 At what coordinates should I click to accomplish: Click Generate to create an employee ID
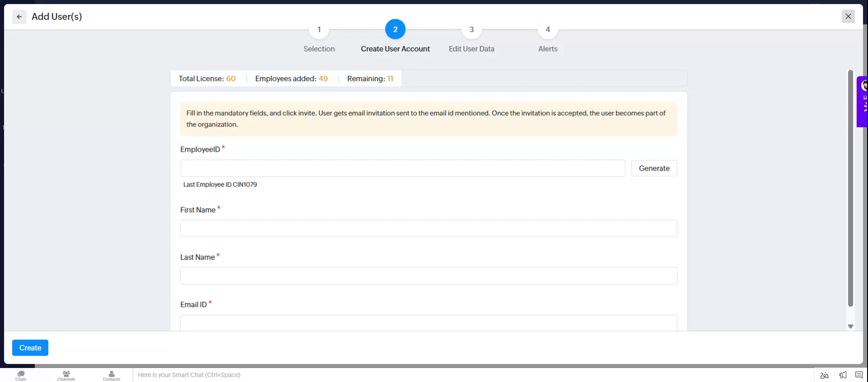[x=654, y=168]
